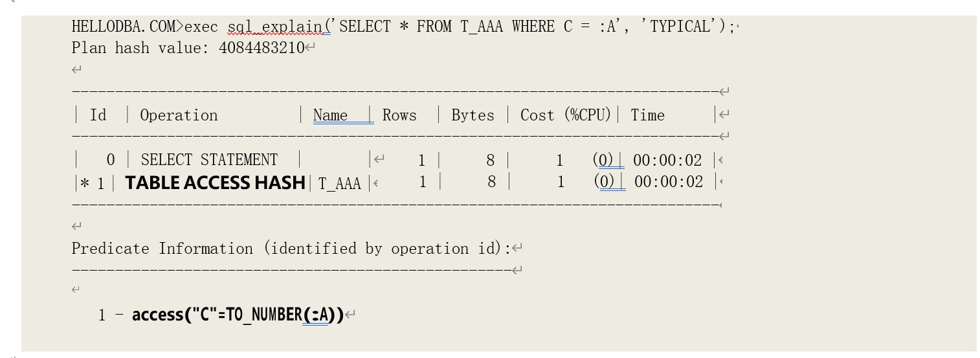The width and height of the screenshot is (980, 358).
Task: Click the Rows column header
Action: pyautogui.click(x=399, y=115)
